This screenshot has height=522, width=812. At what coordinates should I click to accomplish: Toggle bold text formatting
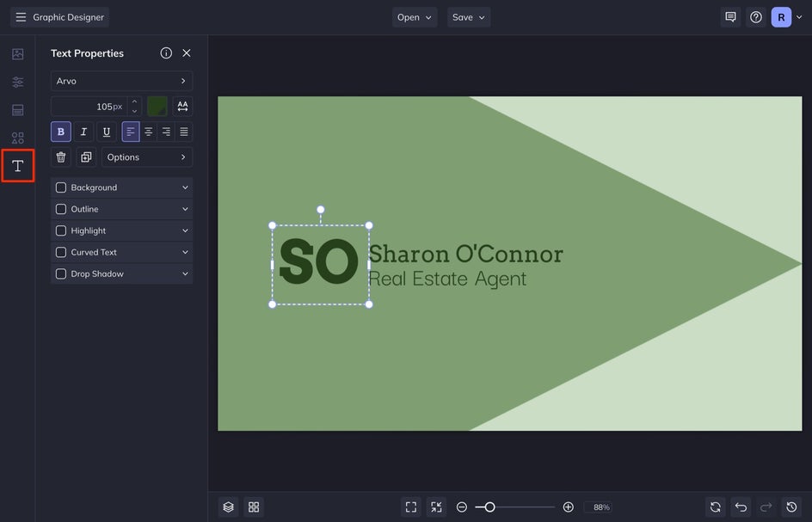click(x=60, y=132)
